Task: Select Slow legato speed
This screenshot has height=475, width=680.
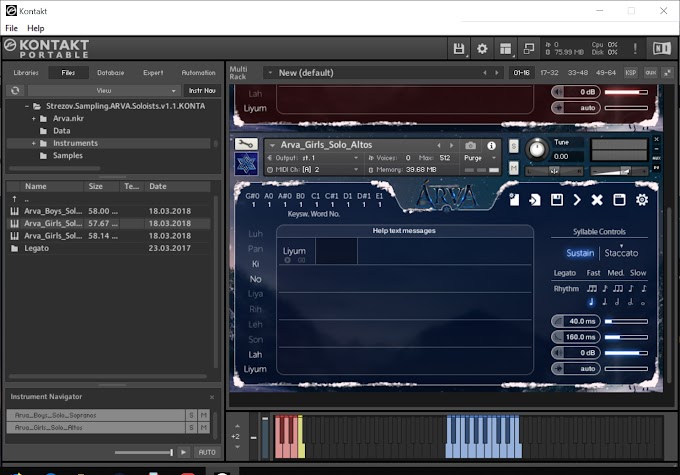Action: 638,273
